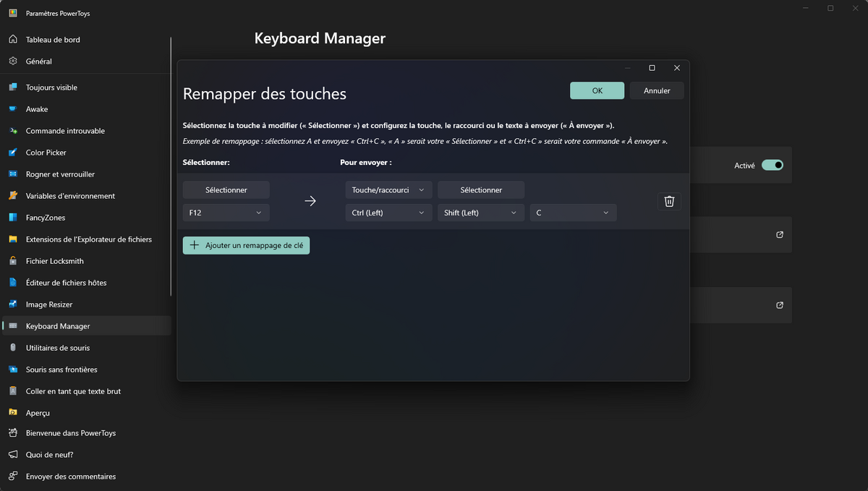
Task: Open Image Resizer settings
Action: coord(87,304)
